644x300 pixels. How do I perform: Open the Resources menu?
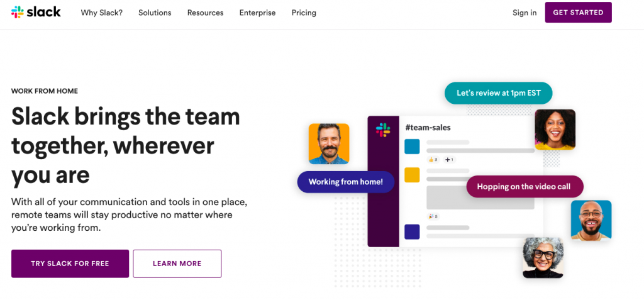206,13
